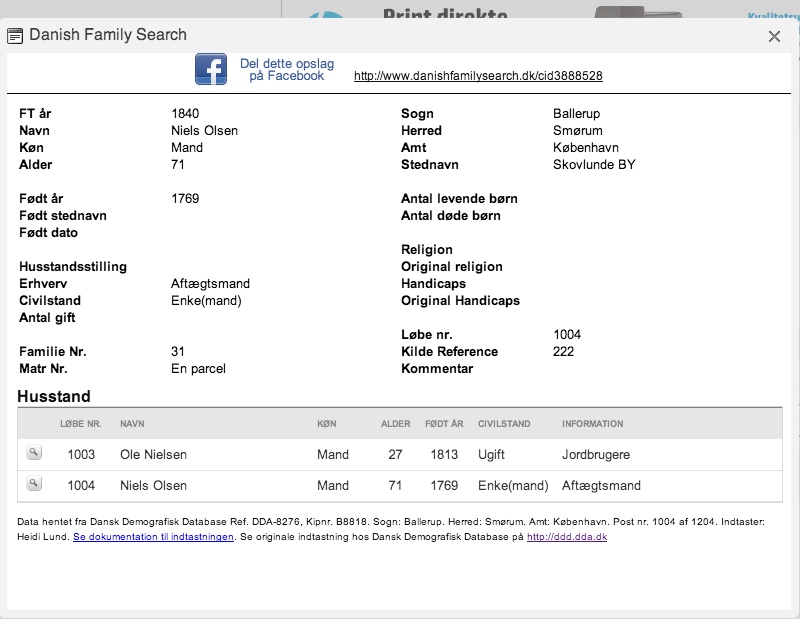This screenshot has height=619, width=800.
Task: Click the ALDER column header
Action: (395, 424)
